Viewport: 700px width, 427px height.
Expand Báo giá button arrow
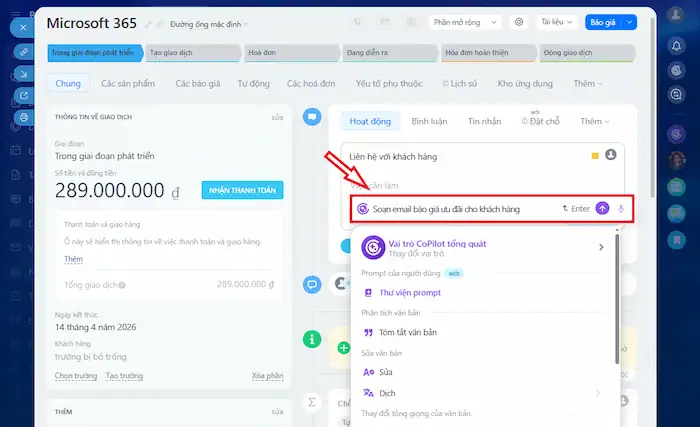pyautogui.click(x=629, y=22)
